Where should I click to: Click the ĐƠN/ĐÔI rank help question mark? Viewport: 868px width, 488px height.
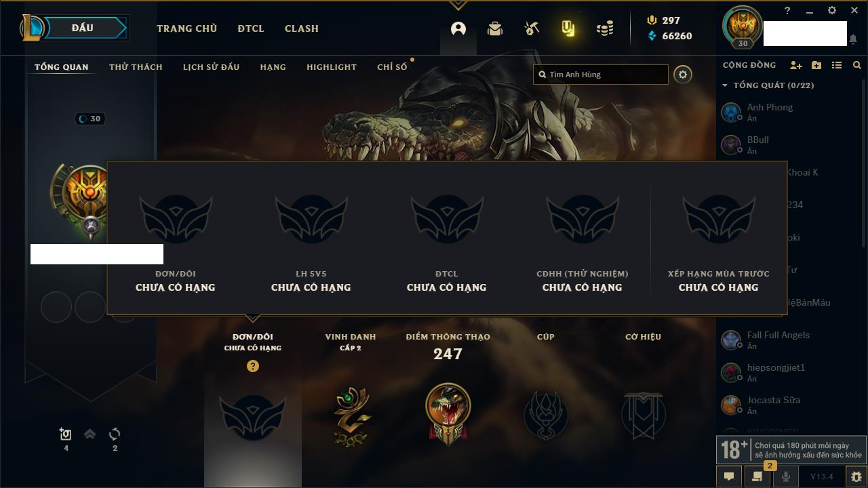[x=253, y=366]
